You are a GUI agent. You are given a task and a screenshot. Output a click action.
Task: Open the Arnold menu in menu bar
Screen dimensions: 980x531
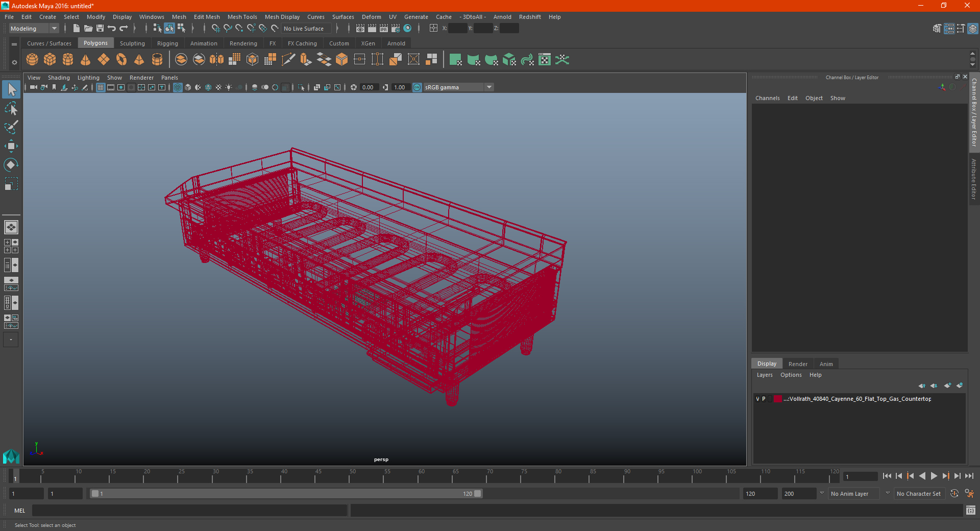tap(502, 17)
